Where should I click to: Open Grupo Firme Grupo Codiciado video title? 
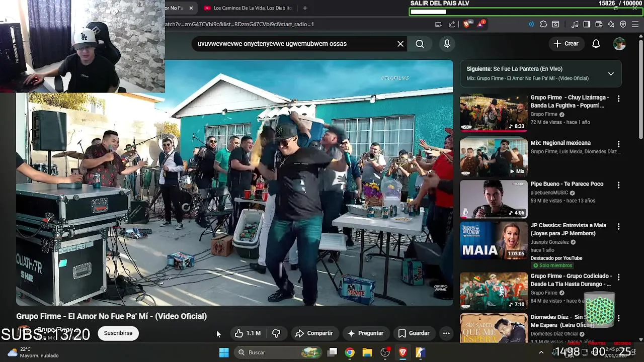(x=571, y=280)
